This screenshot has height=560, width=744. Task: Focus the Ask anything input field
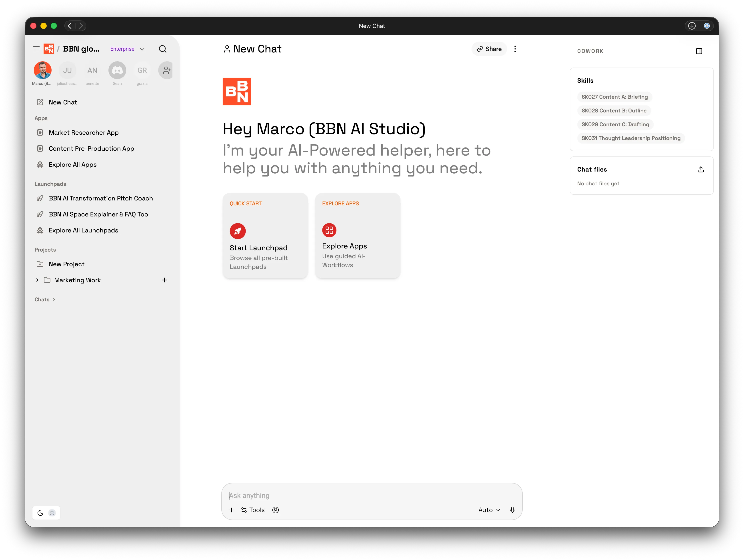(372, 495)
